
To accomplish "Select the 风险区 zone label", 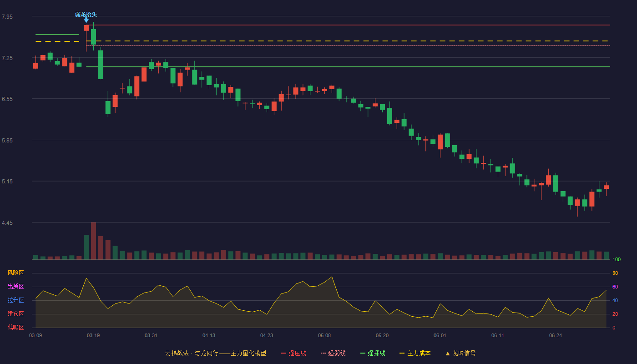I will click(x=15, y=273).
